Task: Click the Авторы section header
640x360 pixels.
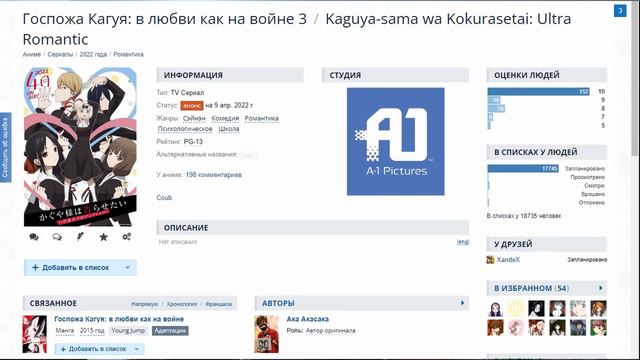Action: (362, 303)
